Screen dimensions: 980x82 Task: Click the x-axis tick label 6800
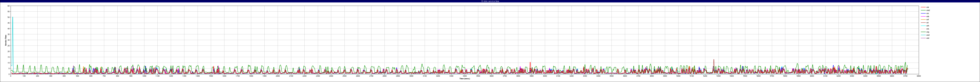[919, 76]
